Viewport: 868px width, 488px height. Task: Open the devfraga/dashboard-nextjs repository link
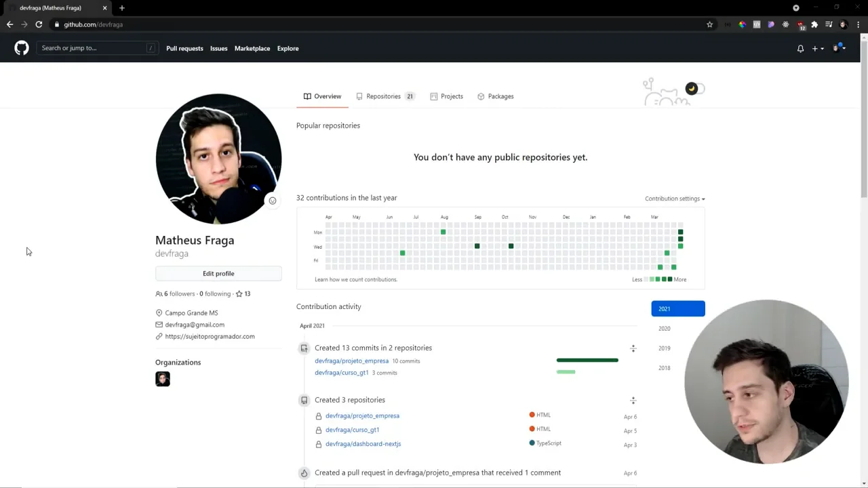coord(363,444)
